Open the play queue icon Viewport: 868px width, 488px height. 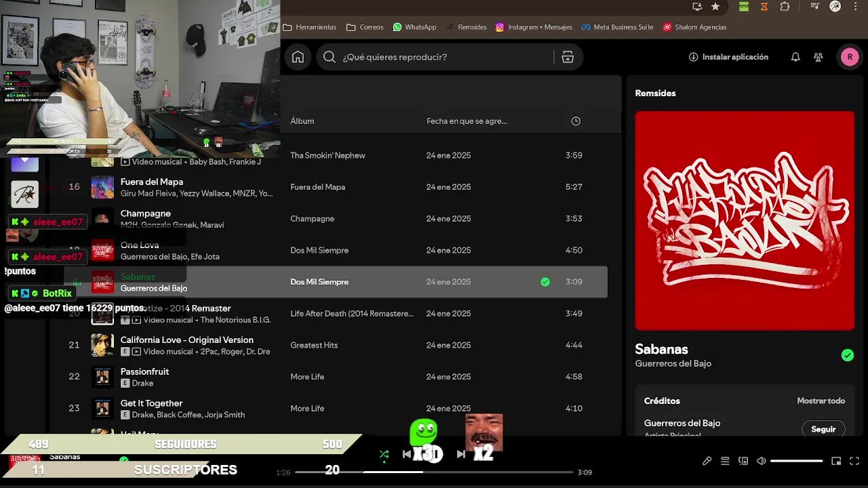click(725, 461)
